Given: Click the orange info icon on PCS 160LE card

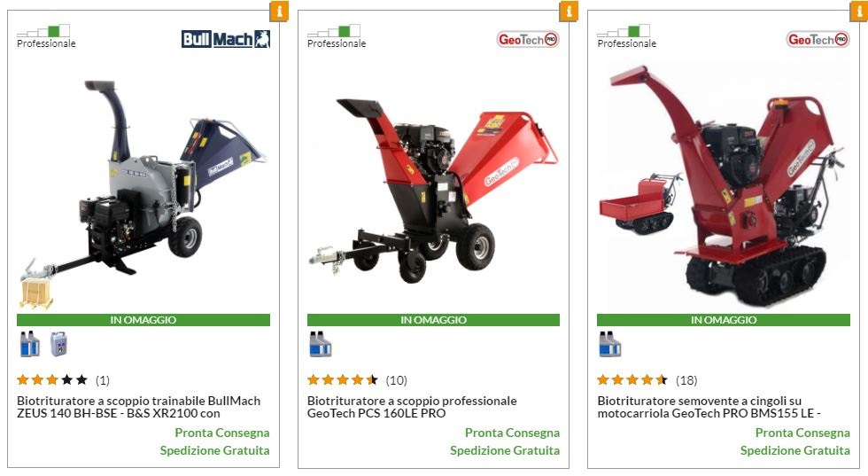Looking at the screenshot, I should (569, 11).
